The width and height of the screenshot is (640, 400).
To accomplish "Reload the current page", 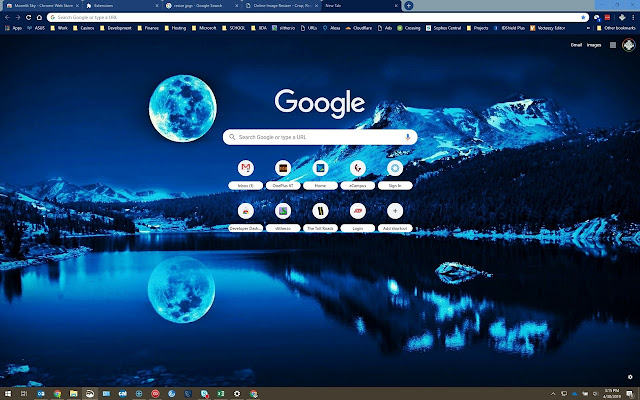I will point(29,18).
